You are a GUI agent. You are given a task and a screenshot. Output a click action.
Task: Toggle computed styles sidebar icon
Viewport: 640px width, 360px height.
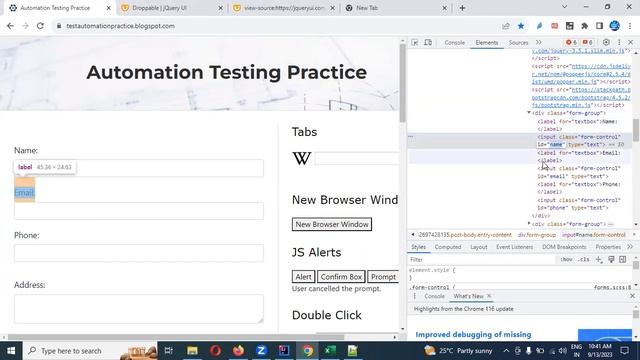(x=622, y=260)
